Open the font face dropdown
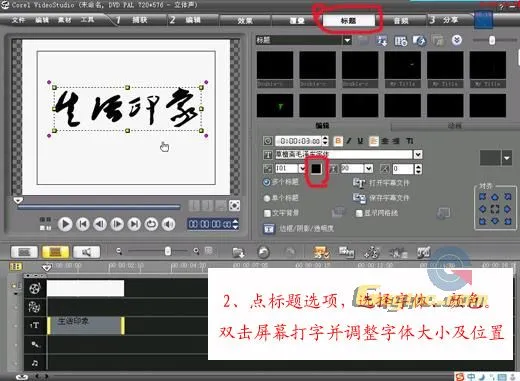520x381 pixels. pyautogui.click(x=418, y=154)
